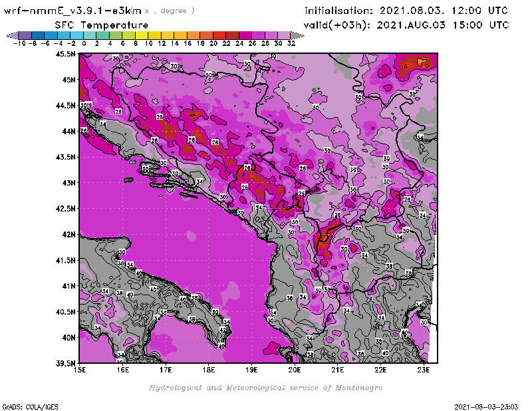Select the legend swatch between -4 and -2

pyautogui.click(x=64, y=36)
